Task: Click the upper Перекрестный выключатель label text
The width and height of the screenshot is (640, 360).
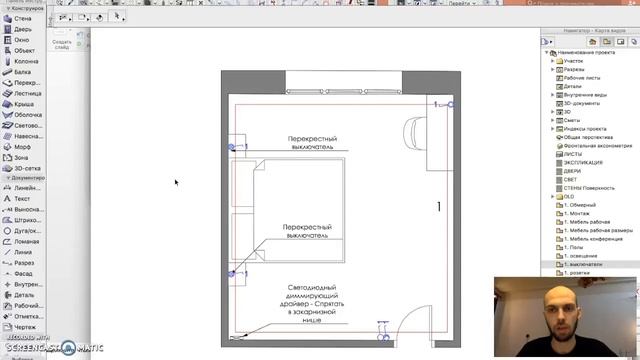Action: (x=312, y=143)
